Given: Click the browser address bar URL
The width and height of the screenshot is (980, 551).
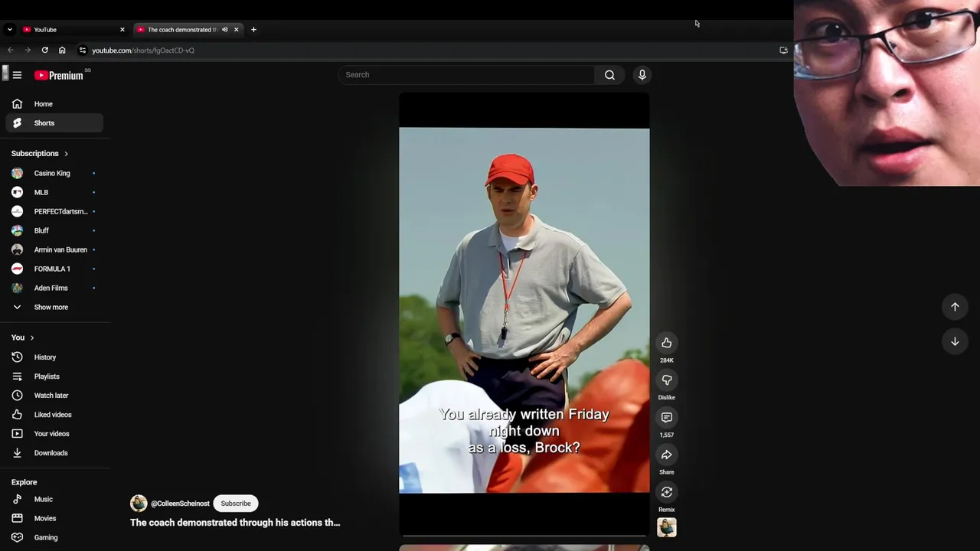Looking at the screenshot, I should point(143,51).
